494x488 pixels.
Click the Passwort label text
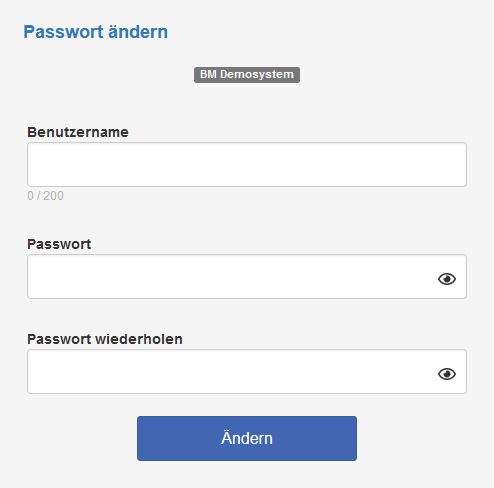[59, 244]
